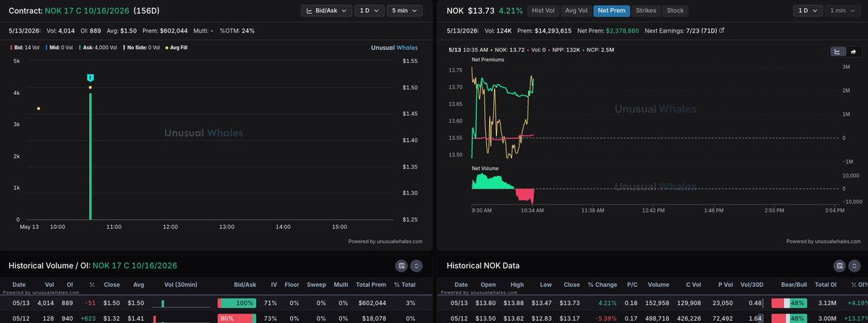Viewport: 868px width, 323px height.
Task: Switch NOK chart to line chart view icon
Action: pyautogui.click(x=837, y=51)
